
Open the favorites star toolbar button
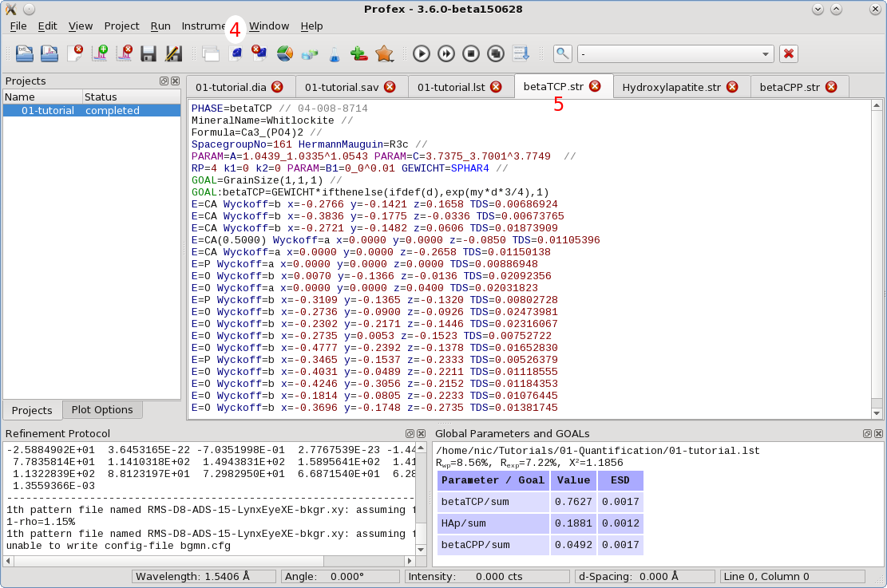point(384,53)
